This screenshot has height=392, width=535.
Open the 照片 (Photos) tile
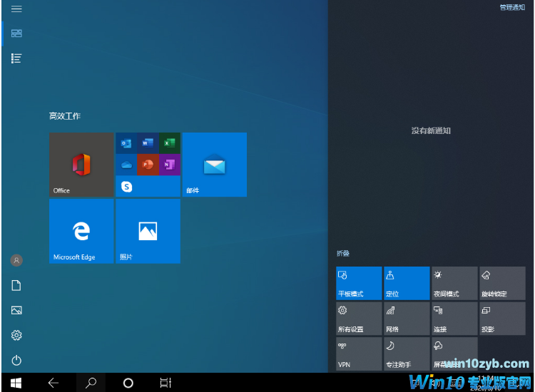point(148,231)
